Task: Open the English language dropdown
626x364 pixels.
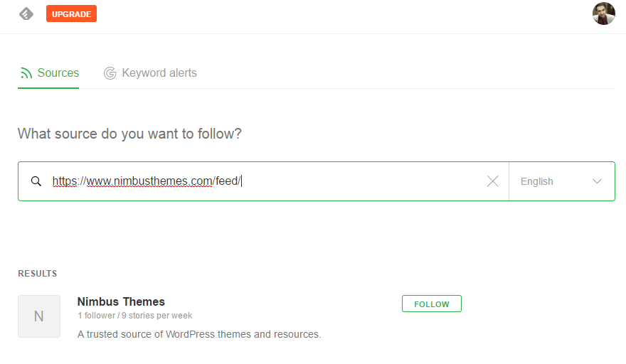Action: (562, 181)
